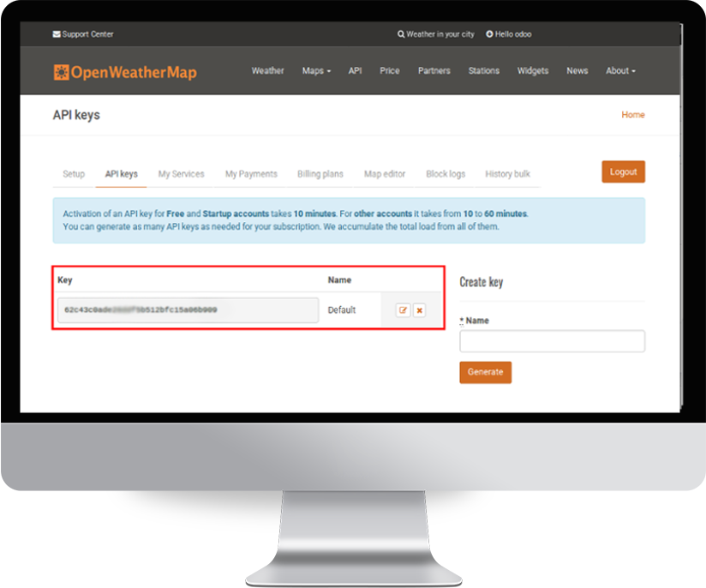706x588 pixels.
Task: Click the OpenWeatherMap logo
Action: click(x=125, y=72)
